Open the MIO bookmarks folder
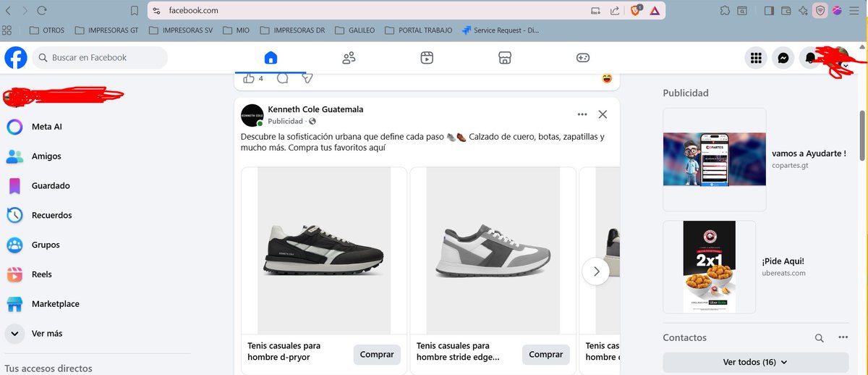 (235, 30)
